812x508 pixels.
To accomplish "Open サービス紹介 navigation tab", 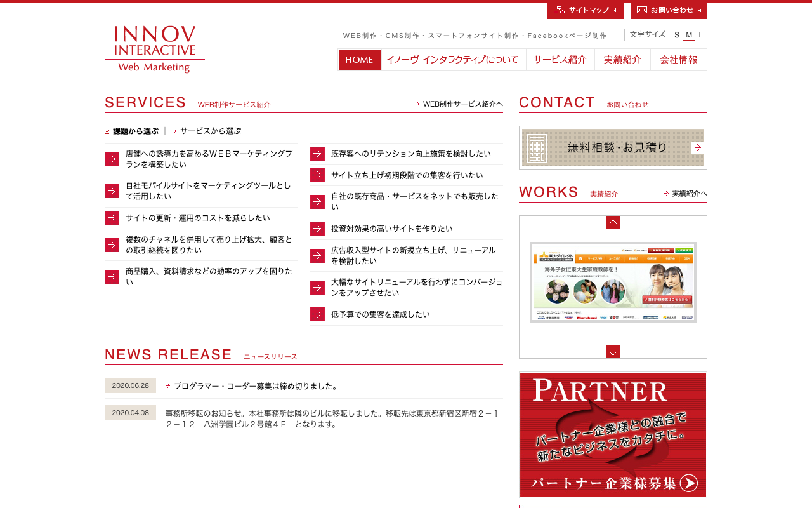I will pos(560,60).
